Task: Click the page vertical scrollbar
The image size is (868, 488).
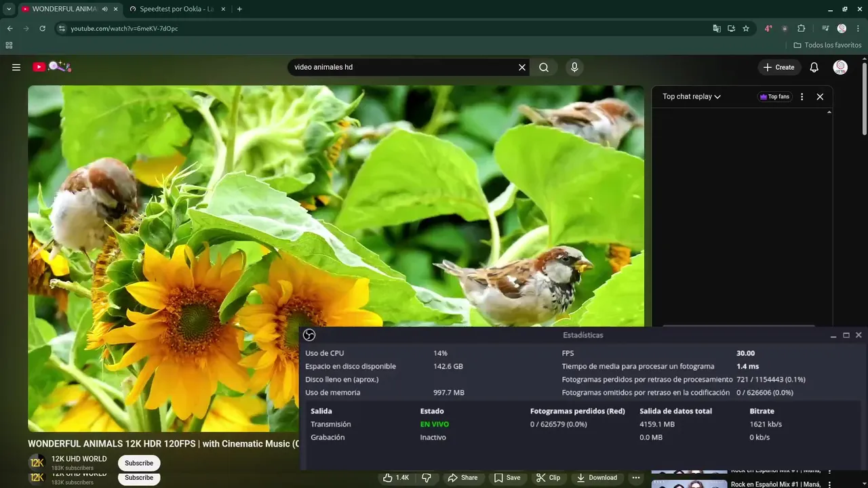Action: 864,98
